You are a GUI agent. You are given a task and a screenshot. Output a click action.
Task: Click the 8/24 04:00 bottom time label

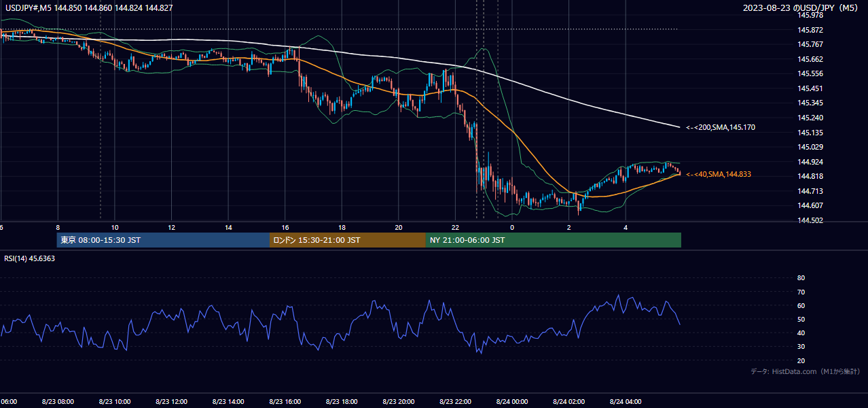point(626,401)
